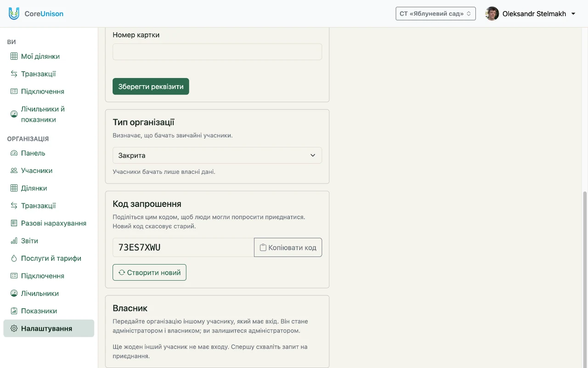
Task: Click invitation code field 73ES7XWU
Action: point(183,247)
